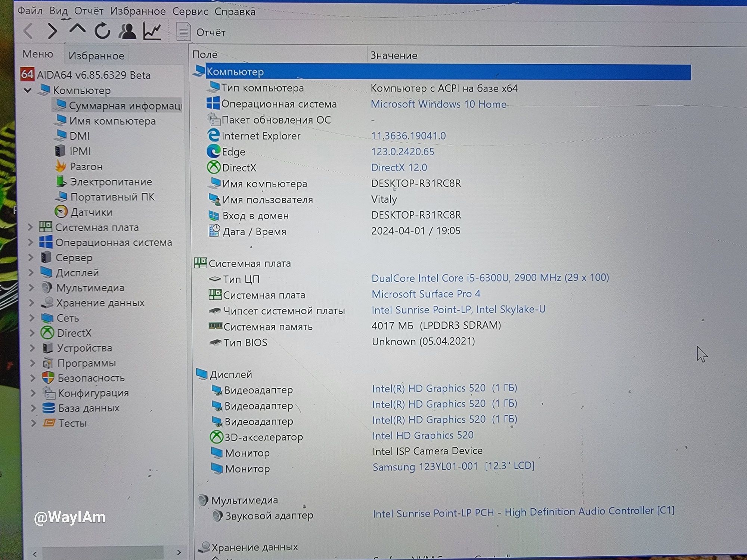This screenshot has height=560, width=747.
Task: Expand the Сервер tree node
Action: 31,257
